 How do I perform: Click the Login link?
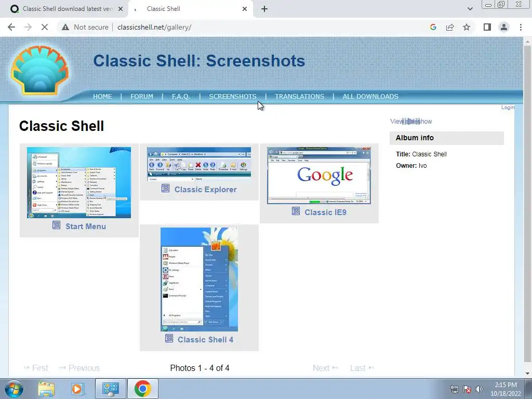click(x=508, y=107)
